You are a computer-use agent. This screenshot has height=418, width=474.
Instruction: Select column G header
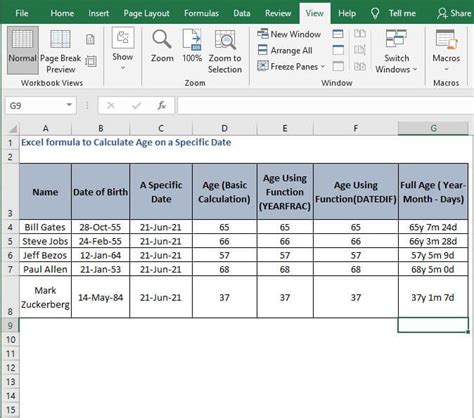point(433,128)
